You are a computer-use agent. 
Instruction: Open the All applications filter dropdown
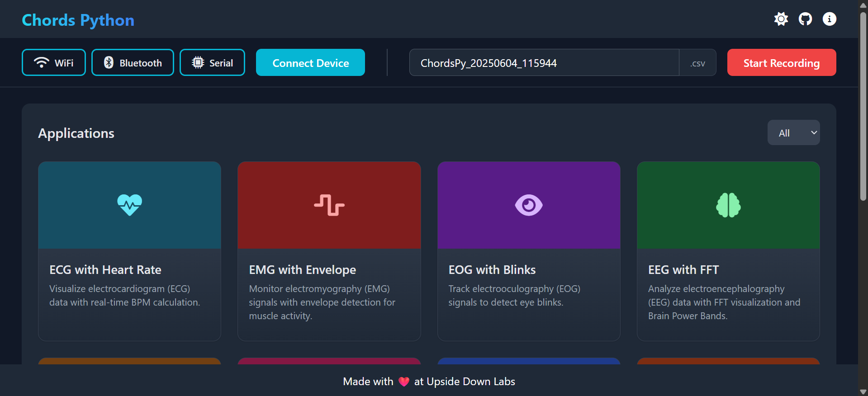793,133
